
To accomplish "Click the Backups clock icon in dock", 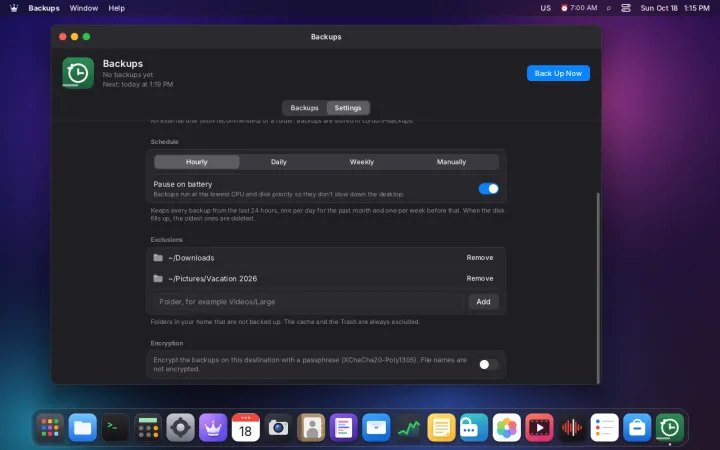I will pos(669,428).
